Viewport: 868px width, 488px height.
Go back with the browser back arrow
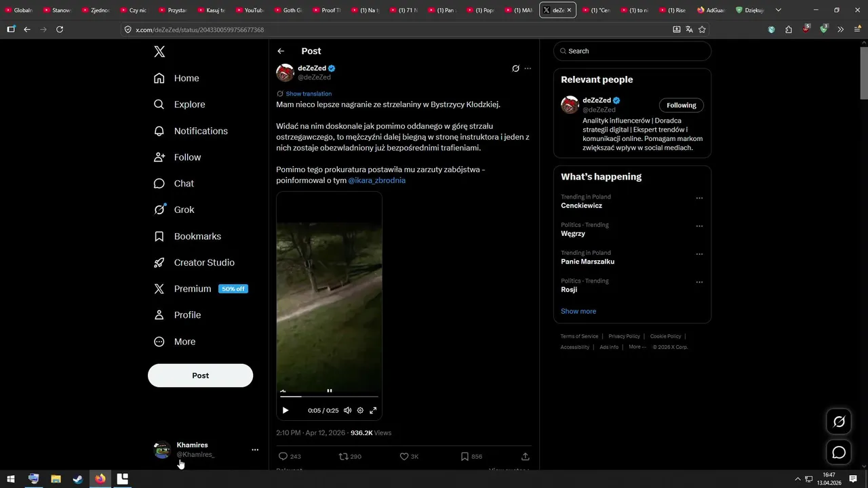coord(27,29)
